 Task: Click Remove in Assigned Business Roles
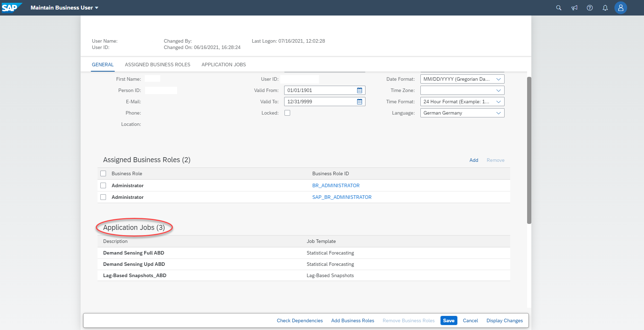tap(495, 160)
